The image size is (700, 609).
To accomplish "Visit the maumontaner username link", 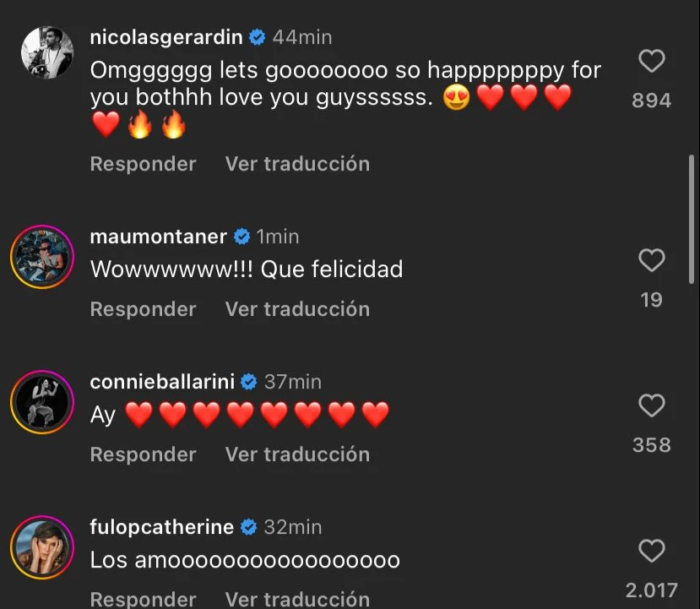I will click(158, 237).
